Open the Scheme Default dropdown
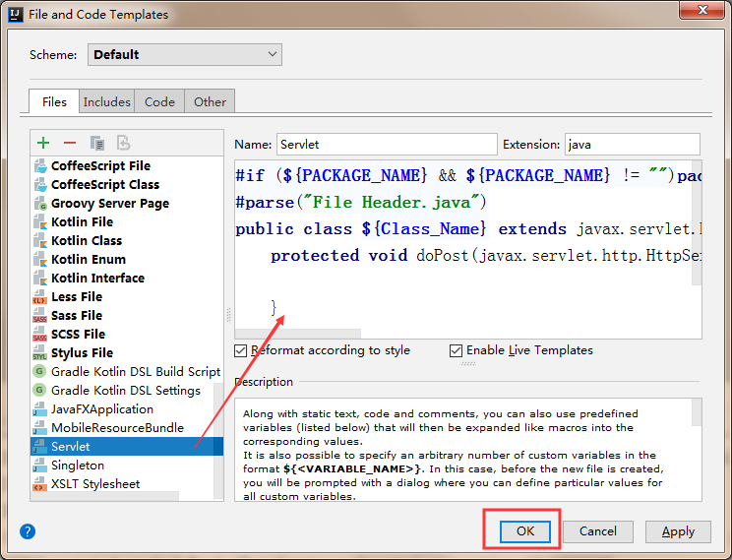Viewport: 732px width, 560px height. pos(185,55)
